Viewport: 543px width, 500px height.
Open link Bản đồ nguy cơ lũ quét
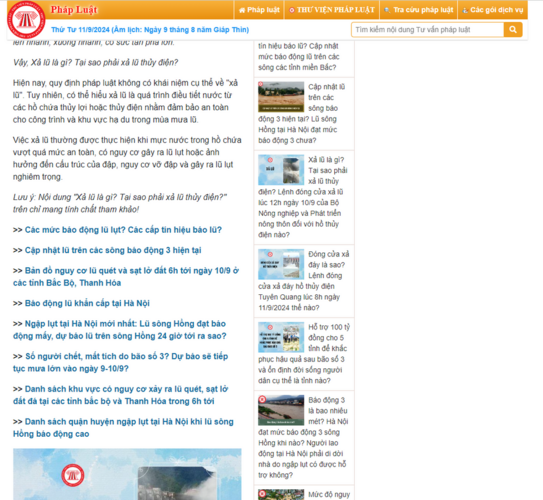(x=126, y=277)
